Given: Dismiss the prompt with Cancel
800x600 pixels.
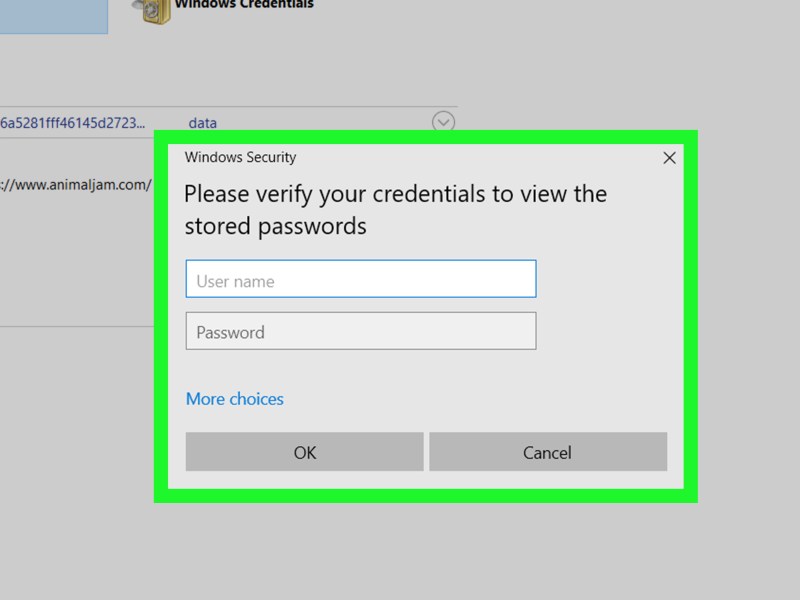Looking at the screenshot, I should click(x=548, y=452).
